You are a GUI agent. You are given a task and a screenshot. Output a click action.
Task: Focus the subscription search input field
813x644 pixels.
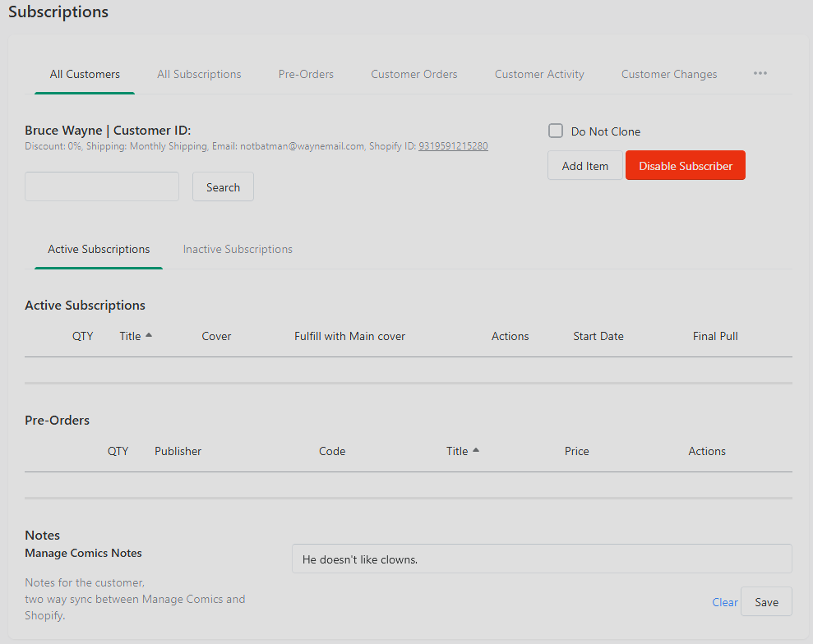[102, 186]
